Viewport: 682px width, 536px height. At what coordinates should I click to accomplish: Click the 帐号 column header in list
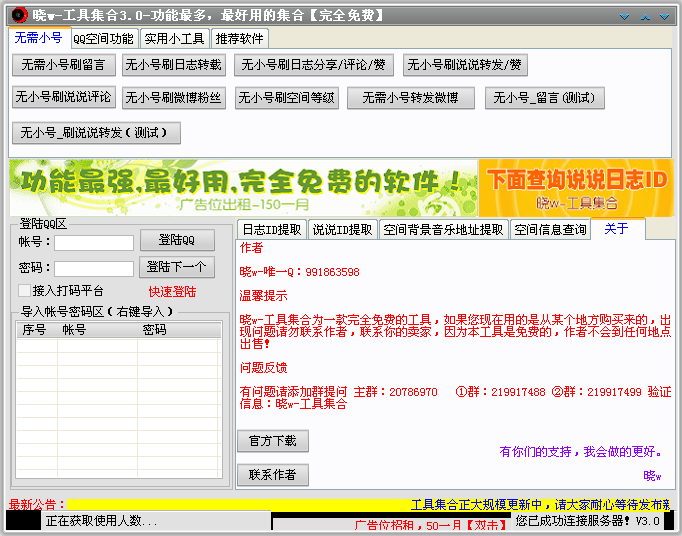pos(75,329)
